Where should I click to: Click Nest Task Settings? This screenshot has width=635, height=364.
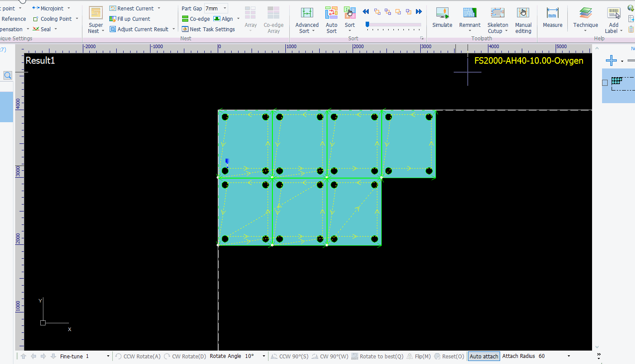pyautogui.click(x=208, y=29)
